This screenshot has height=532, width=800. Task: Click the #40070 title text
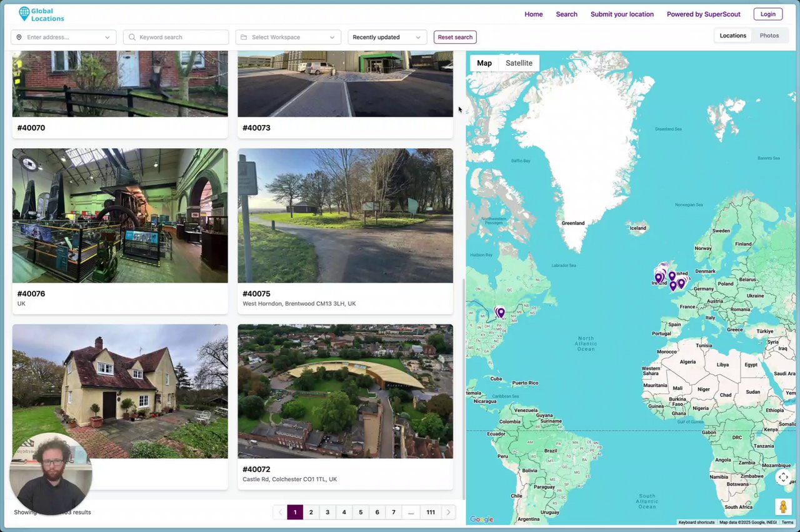pyautogui.click(x=31, y=128)
